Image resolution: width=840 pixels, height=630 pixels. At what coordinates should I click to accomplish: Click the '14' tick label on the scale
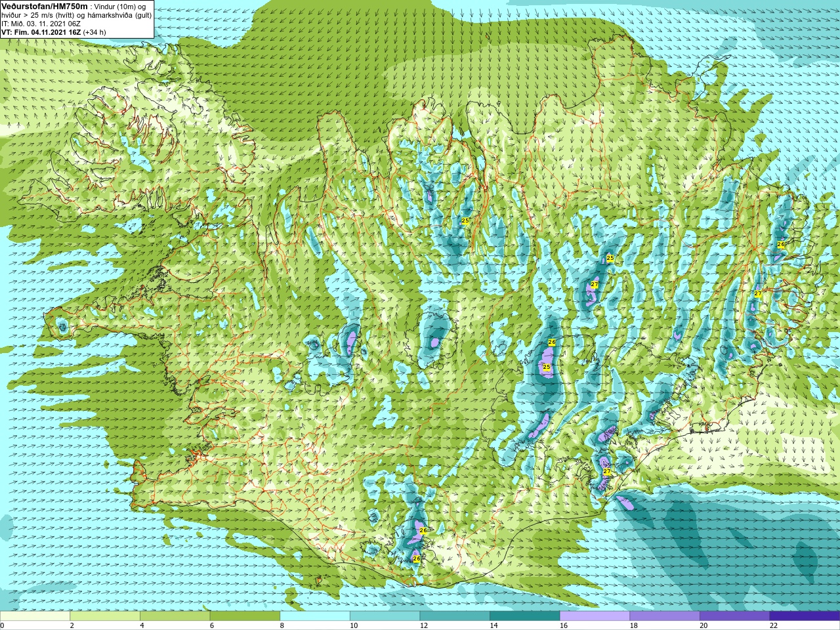[494, 625]
